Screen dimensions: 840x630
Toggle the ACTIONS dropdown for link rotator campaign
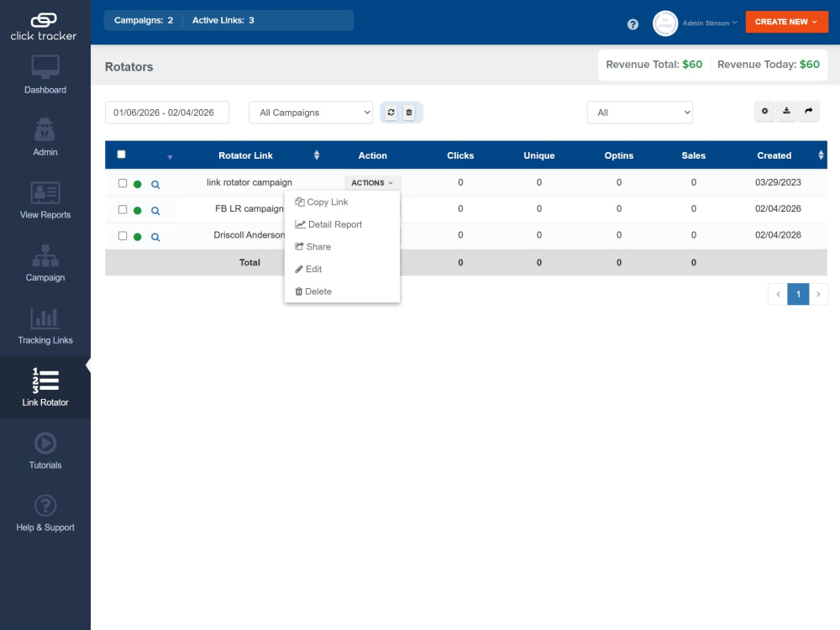point(372,182)
